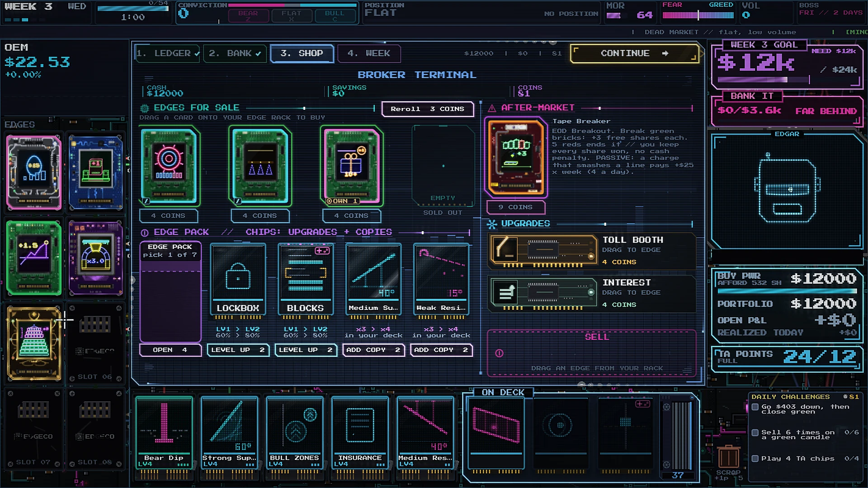Select the gift box edge card marked OWN 1
This screenshot has width=868, height=488.
[351, 166]
